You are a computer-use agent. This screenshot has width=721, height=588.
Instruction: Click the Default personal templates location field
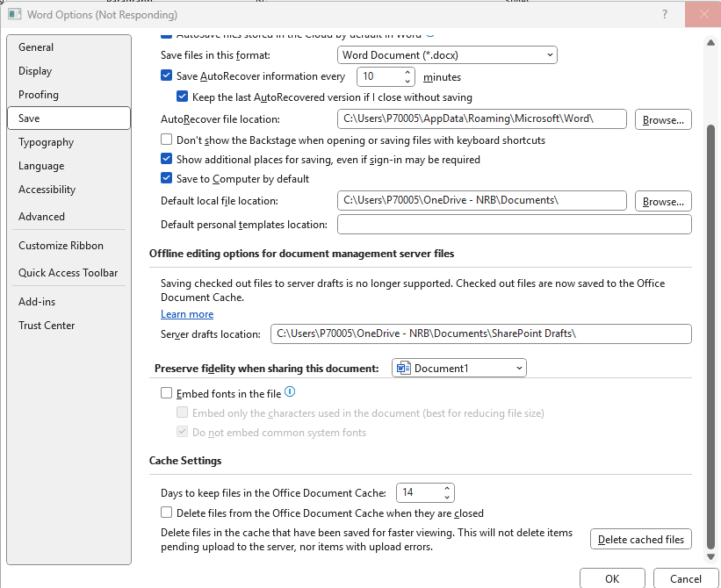[x=514, y=225]
